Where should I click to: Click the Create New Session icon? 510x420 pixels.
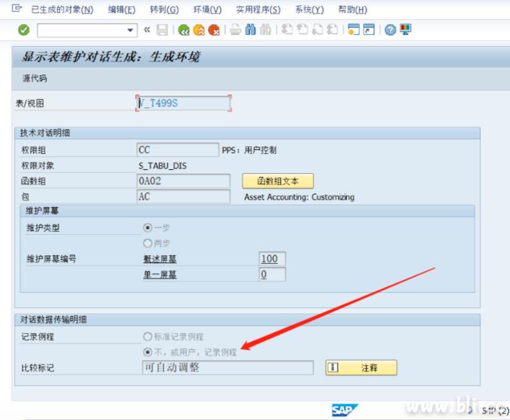[354, 30]
